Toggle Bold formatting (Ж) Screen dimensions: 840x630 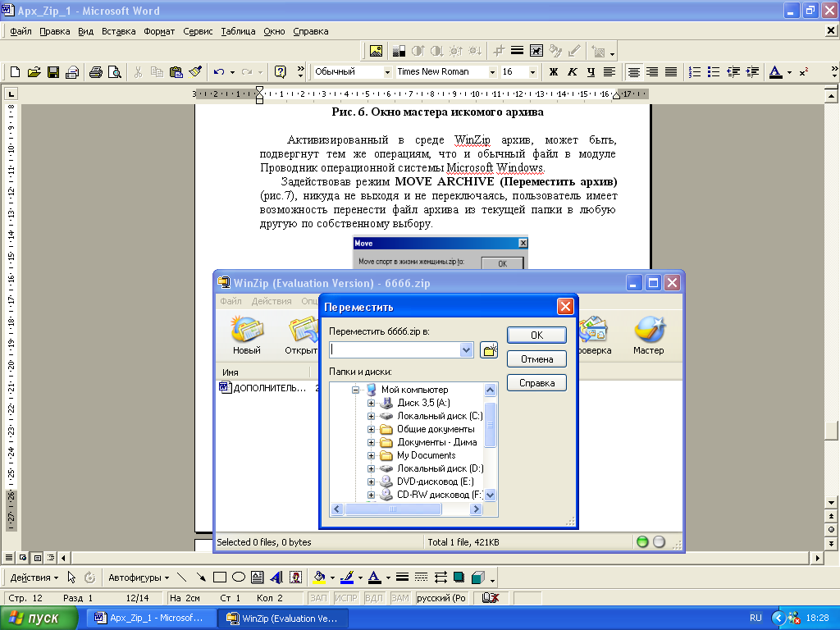pyautogui.click(x=554, y=72)
